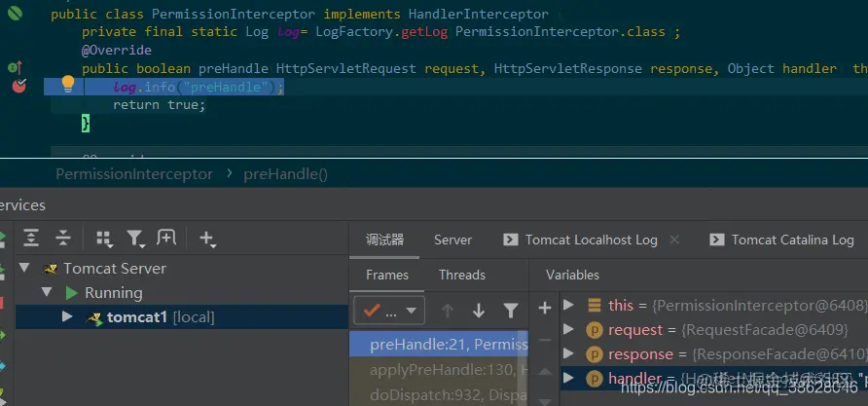Click the this object icon in Variables
868x406 pixels.
click(x=594, y=305)
